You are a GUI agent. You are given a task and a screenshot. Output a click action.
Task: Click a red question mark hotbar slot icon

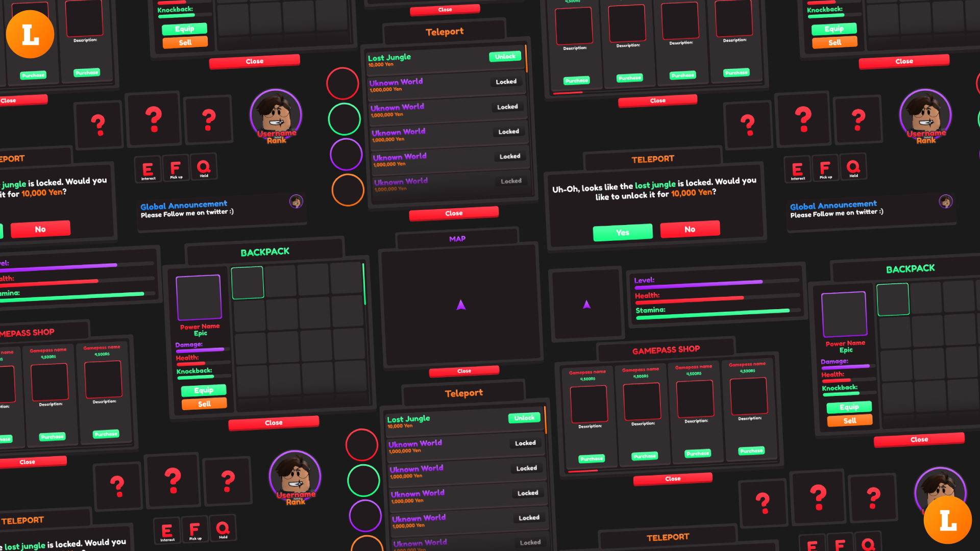[154, 119]
